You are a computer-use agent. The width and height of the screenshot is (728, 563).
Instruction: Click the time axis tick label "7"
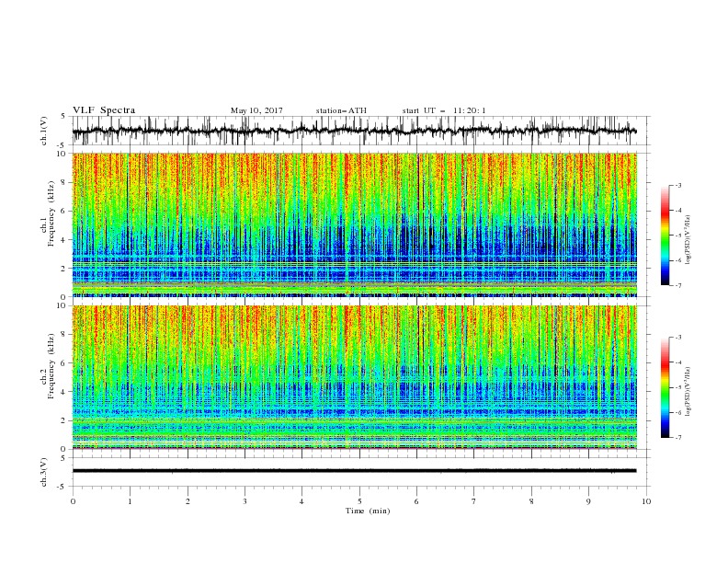(x=474, y=501)
